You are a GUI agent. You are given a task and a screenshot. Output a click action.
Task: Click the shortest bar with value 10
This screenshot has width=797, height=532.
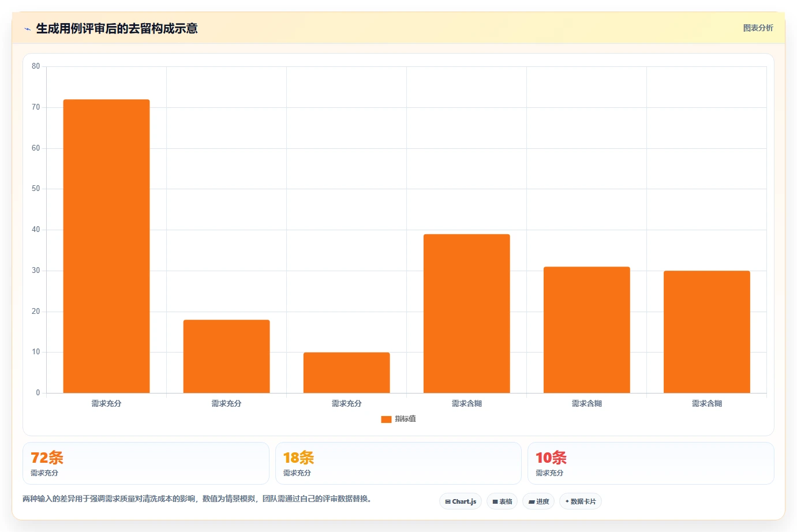coord(346,373)
